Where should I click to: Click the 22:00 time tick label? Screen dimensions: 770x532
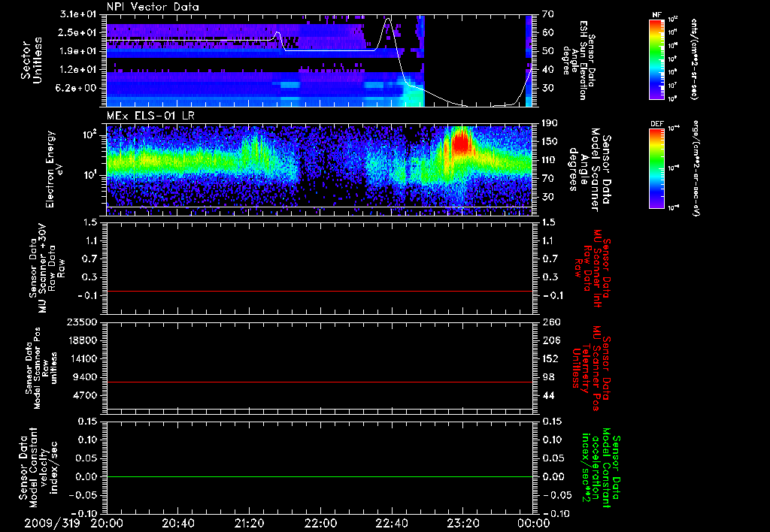click(320, 524)
